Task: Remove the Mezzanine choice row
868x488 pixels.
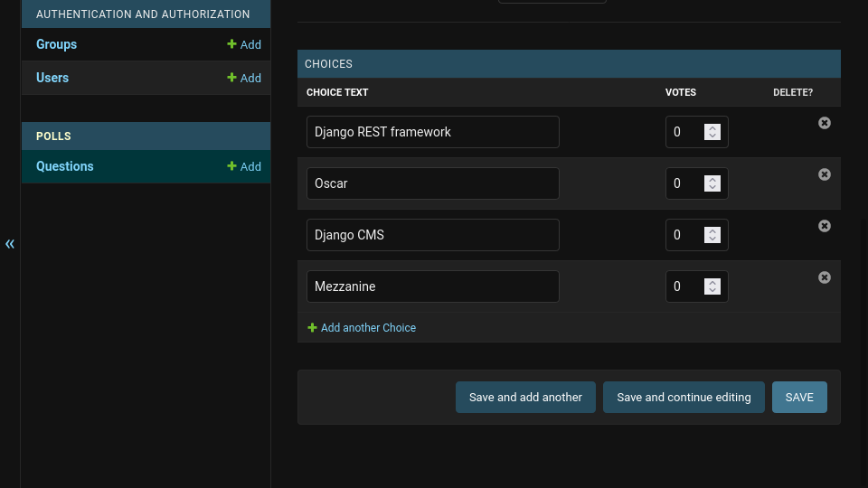Action: (x=825, y=277)
